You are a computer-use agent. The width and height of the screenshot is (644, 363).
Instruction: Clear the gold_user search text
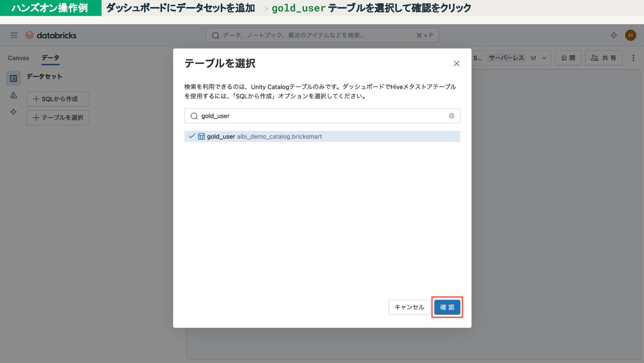452,116
